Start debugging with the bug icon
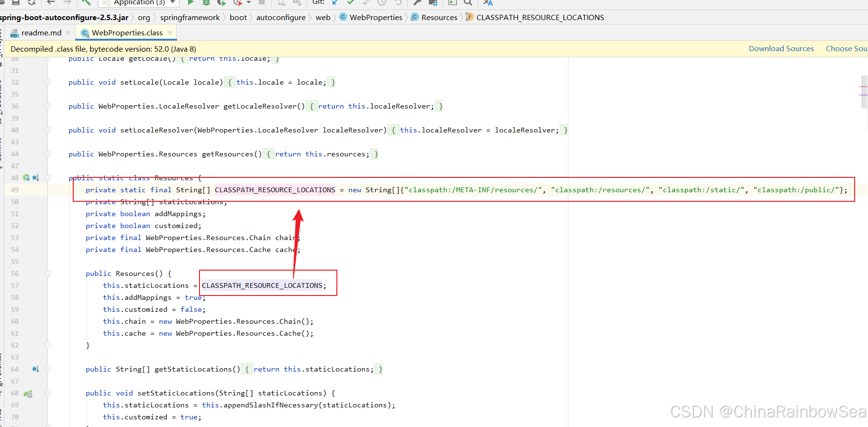868x427 pixels. (206, 2)
